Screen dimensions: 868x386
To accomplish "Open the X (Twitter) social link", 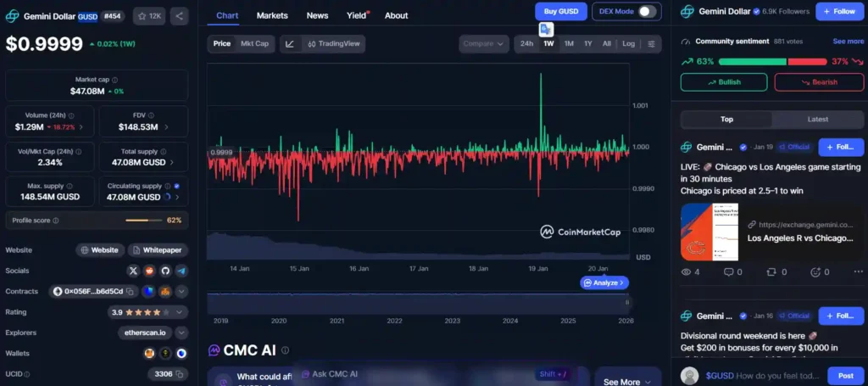I will pos(133,271).
